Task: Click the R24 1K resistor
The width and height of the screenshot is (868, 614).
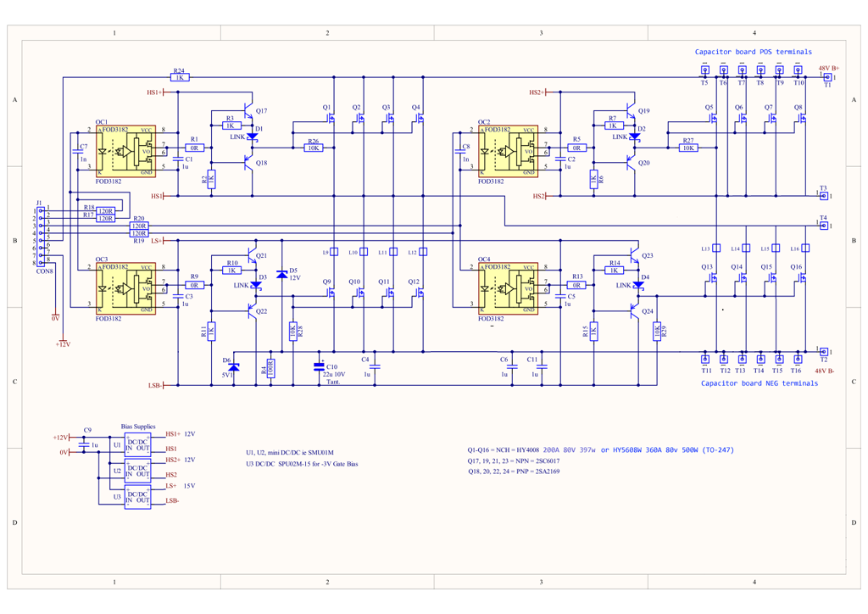Action: click(x=179, y=77)
